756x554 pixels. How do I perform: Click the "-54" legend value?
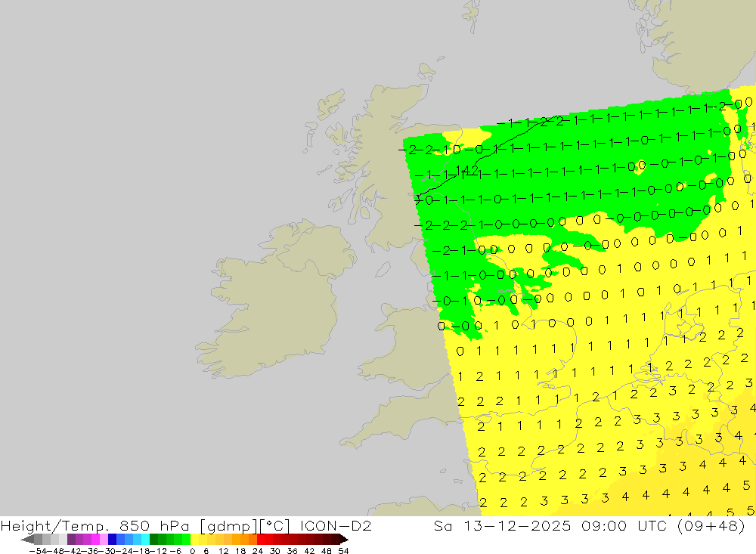tap(38, 551)
